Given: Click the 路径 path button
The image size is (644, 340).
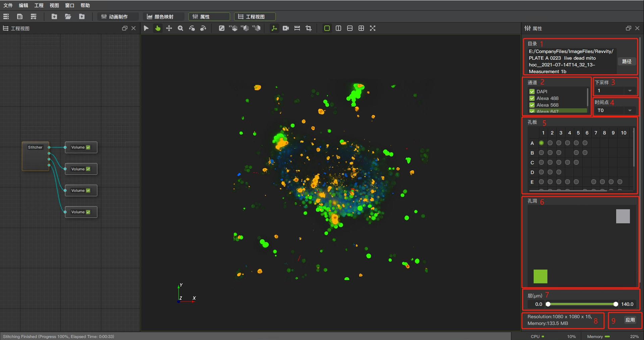Looking at the screenshot, I should coord(627,61).
